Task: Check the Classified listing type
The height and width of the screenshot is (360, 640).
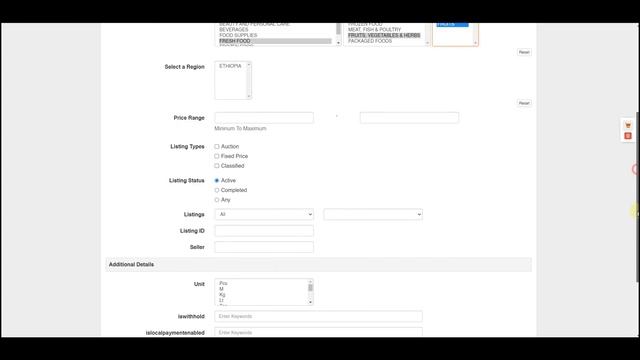Action: 217,166
